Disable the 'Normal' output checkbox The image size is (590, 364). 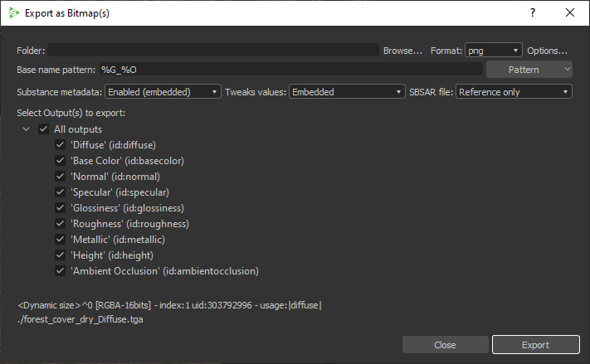click(61, 177)
